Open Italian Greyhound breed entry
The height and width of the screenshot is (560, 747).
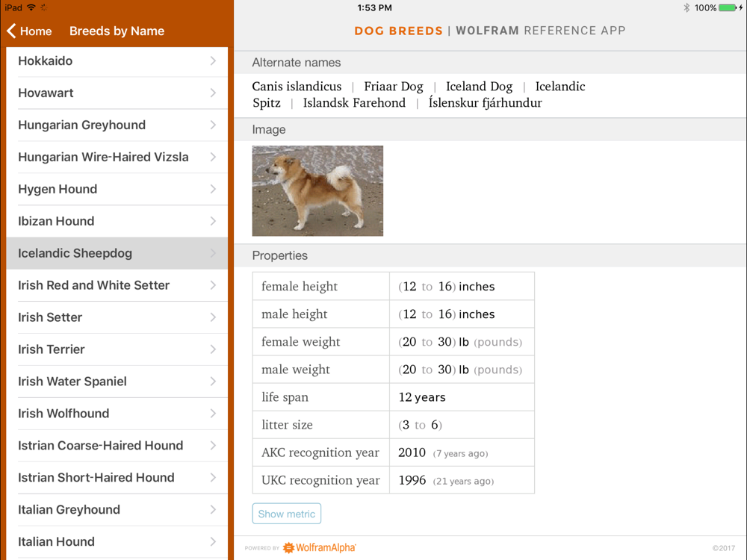(x=117, y=509)
